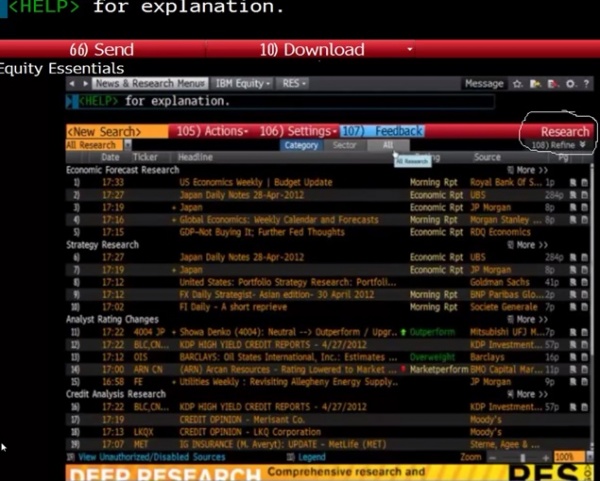
Task: Select the Sector view toggle
Action: pyautogui.click(x=344, y=145)
